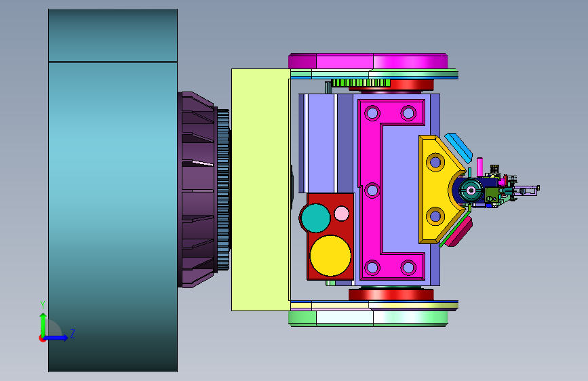The image size is (588, 381).
Task: Click the Z axis of the triad
Action: point(56,337)
